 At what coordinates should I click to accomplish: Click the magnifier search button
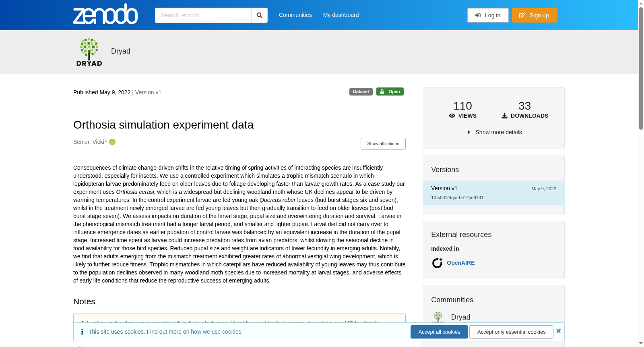tap(260, 15)
